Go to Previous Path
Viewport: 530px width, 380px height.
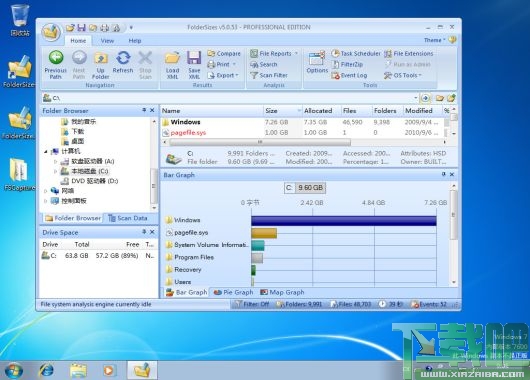click(56, 65)
